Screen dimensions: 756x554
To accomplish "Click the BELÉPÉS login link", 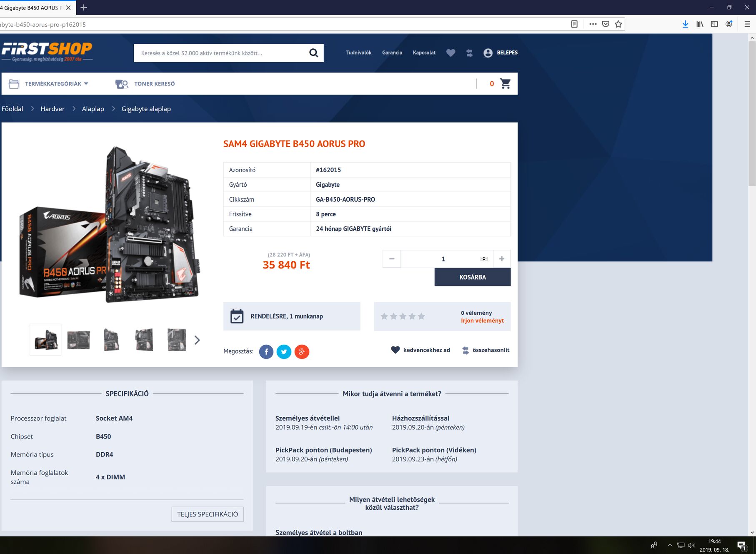I will [x=507, y=53].
